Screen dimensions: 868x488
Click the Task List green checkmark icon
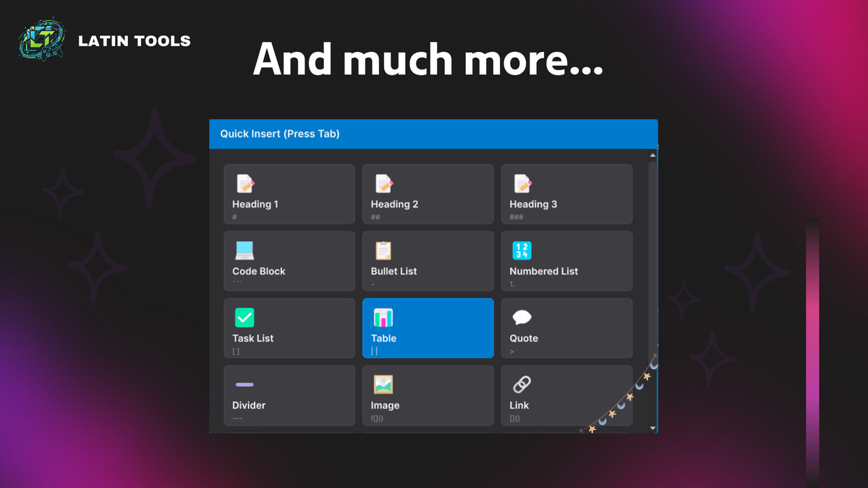pyautogui.click(x=244, y=317)
